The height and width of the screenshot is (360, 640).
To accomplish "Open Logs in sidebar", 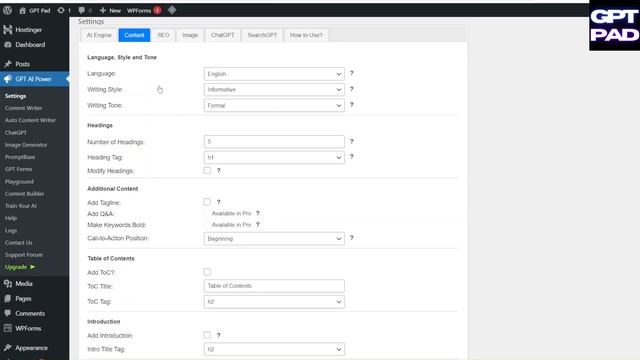I will click(x=11, y=231).
